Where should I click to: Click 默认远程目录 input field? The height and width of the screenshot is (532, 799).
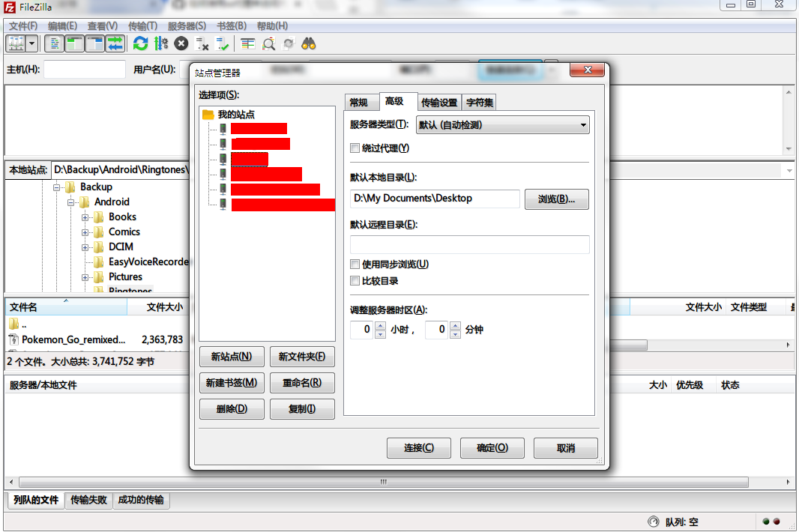(x=469, y=244)
